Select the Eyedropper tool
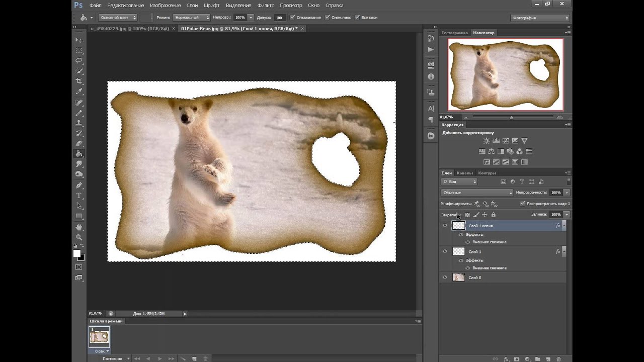 point(79,92)
